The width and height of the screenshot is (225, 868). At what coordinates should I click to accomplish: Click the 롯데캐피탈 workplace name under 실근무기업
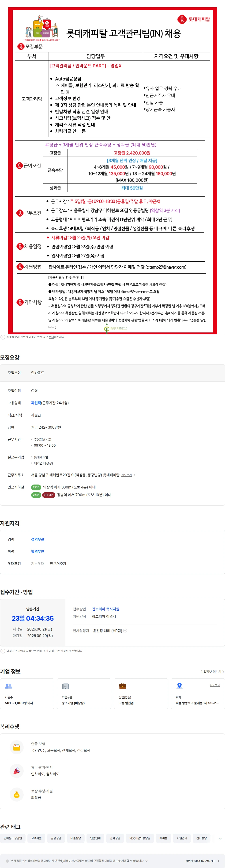coord(41,457)
